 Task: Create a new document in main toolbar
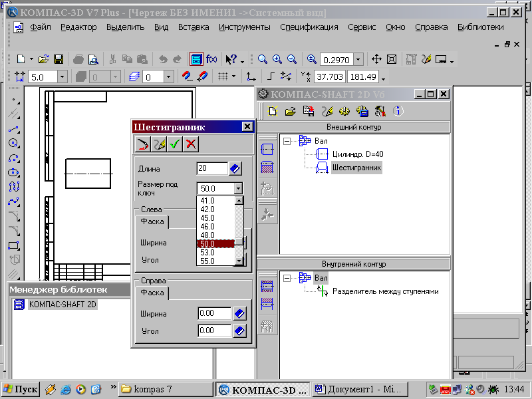(21, 59)
